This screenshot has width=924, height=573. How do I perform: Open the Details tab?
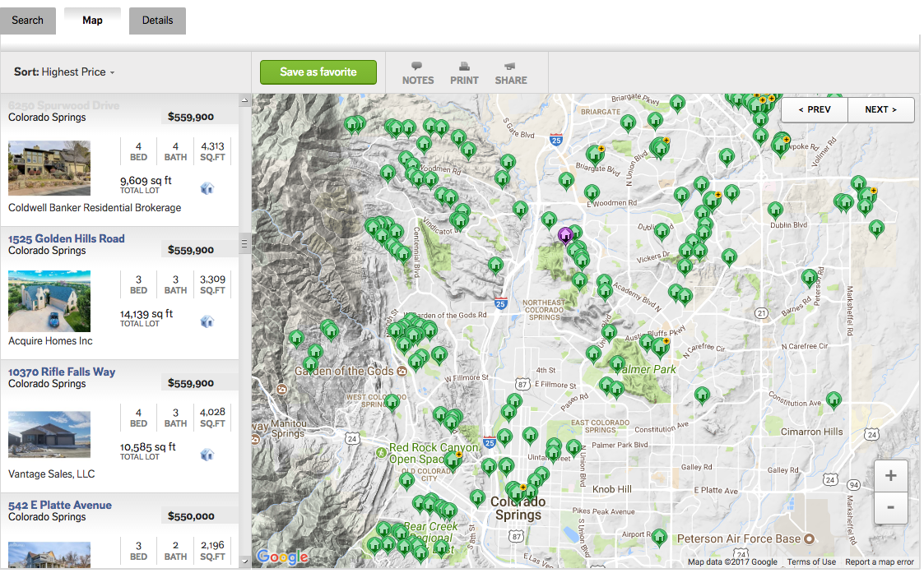point(157,21)
